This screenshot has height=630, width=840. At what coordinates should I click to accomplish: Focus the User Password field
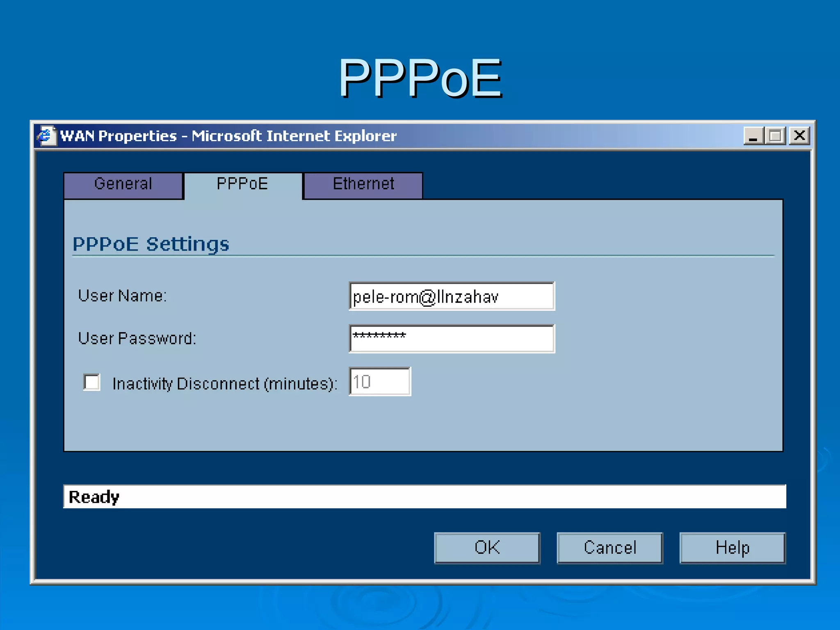[x=452, y=338]
